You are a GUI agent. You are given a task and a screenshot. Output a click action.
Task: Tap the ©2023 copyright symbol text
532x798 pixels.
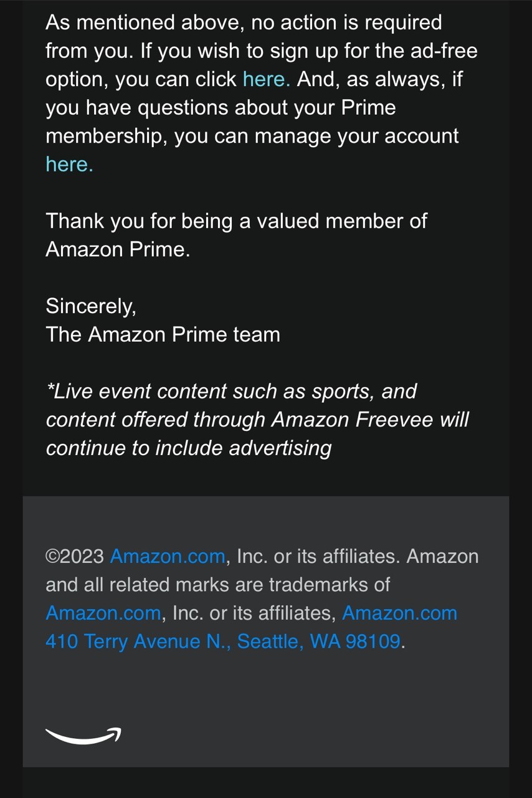click(x=75, y=556)
